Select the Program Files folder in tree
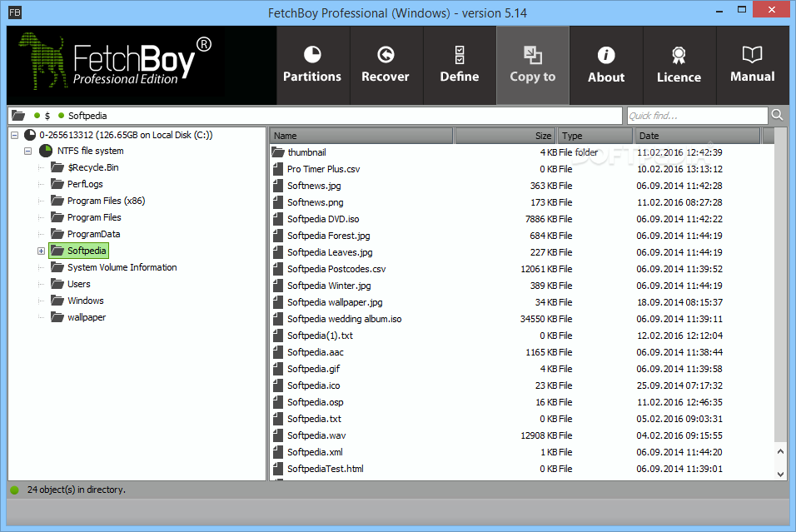Viewport: 796px width, 532px height. 86,217
